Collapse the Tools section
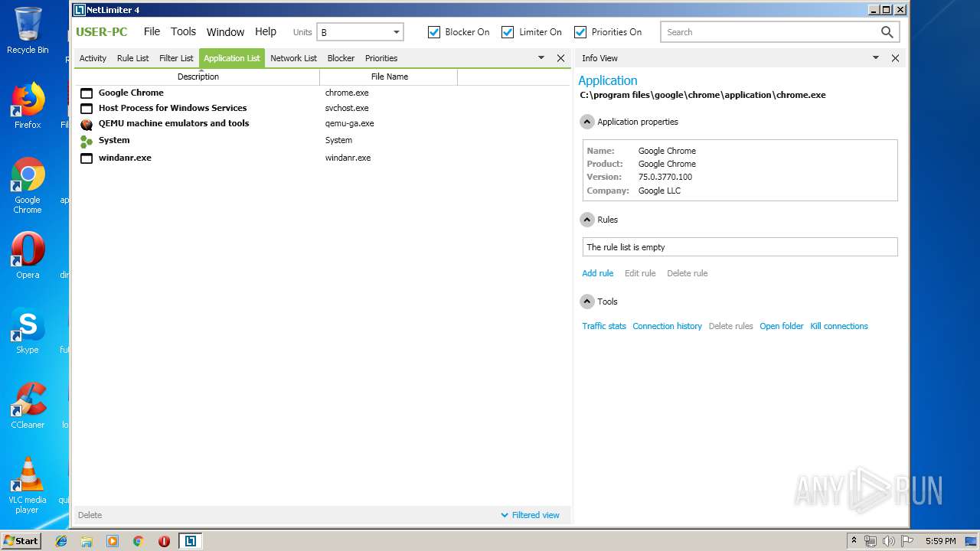The width and height of the screenshot is (980, 551). tap(587, 302)
